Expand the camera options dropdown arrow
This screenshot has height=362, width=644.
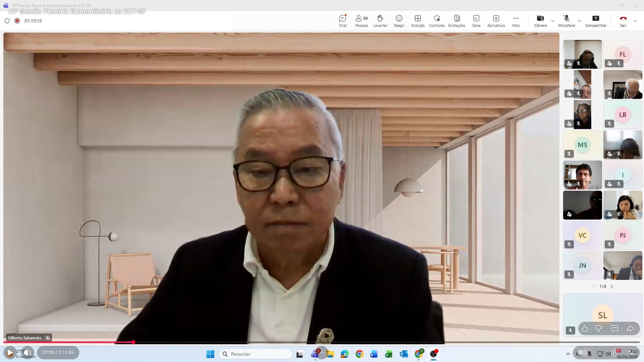click(x=553, y=21)
